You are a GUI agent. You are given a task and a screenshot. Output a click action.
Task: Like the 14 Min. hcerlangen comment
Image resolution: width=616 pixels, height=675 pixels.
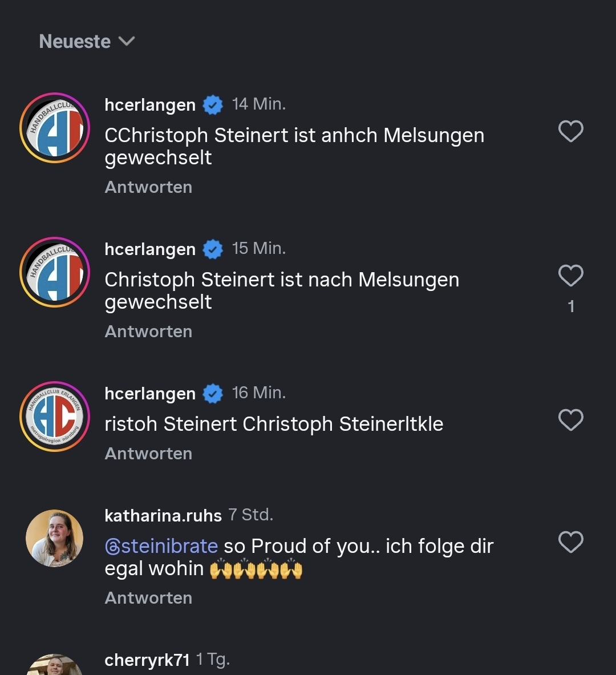point(570,131)
